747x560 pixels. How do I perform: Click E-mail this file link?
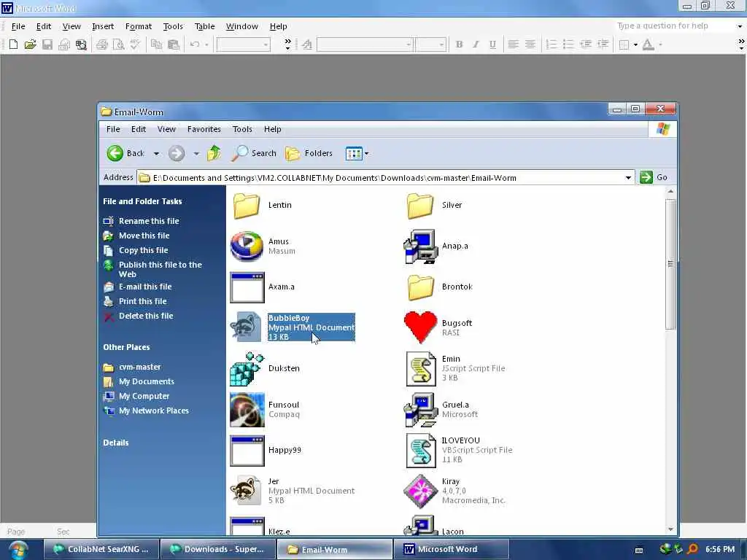click(x=145, y=287)
